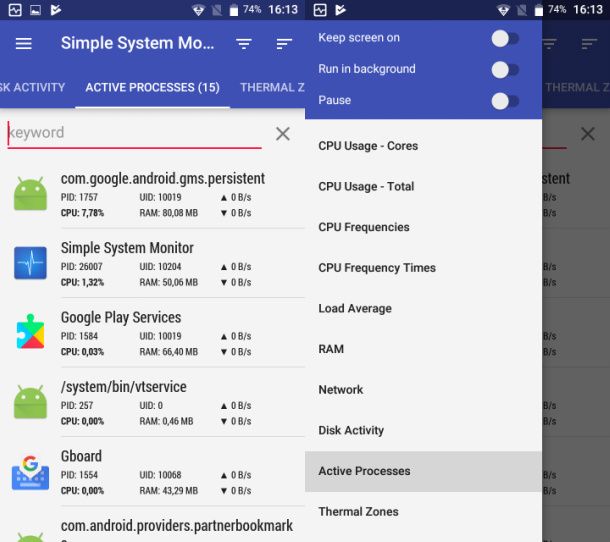Select com.android.providers.partnerbookmark process name

click(x=177, y=526)
